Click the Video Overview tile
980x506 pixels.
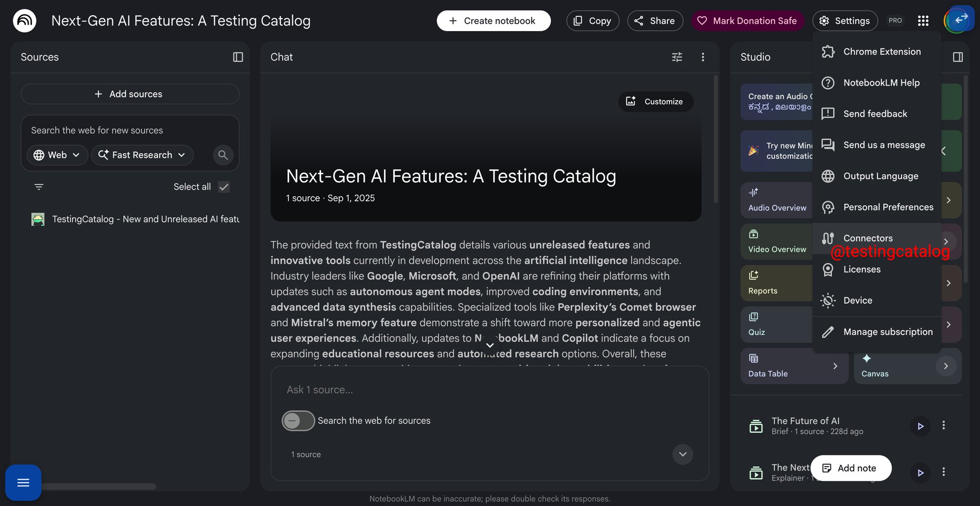click(778, 242)
